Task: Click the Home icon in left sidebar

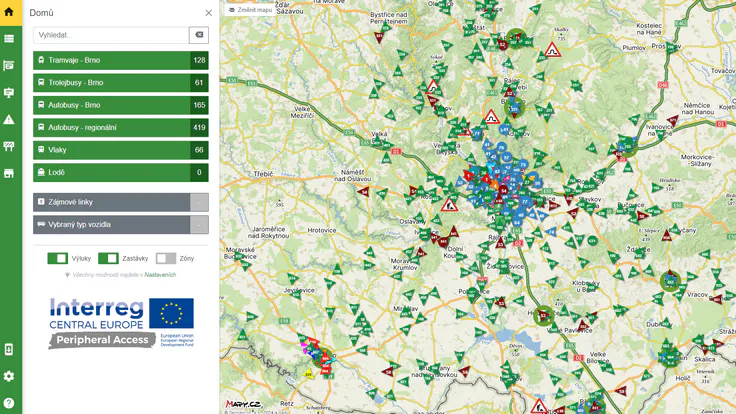Action: click(9, 12)
